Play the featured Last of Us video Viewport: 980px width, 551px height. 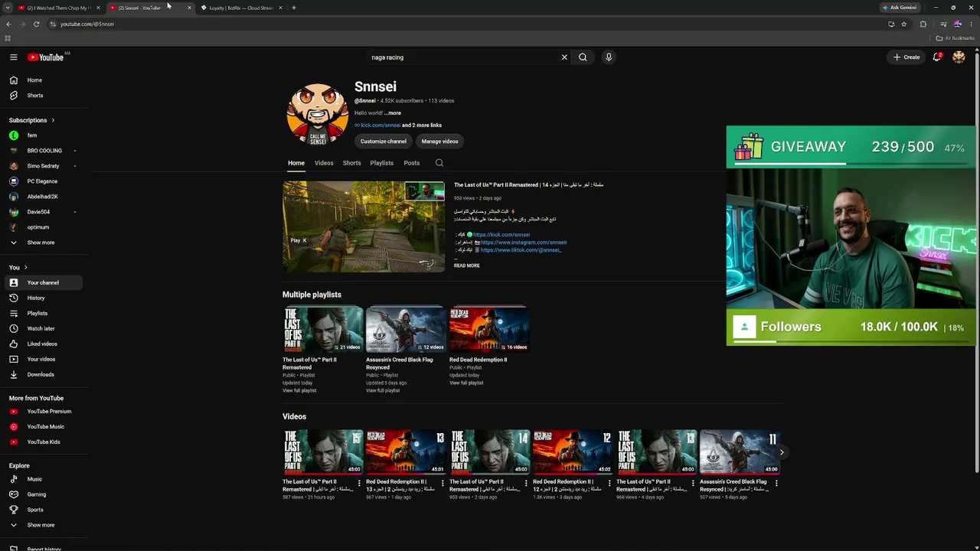pos(364,227)
